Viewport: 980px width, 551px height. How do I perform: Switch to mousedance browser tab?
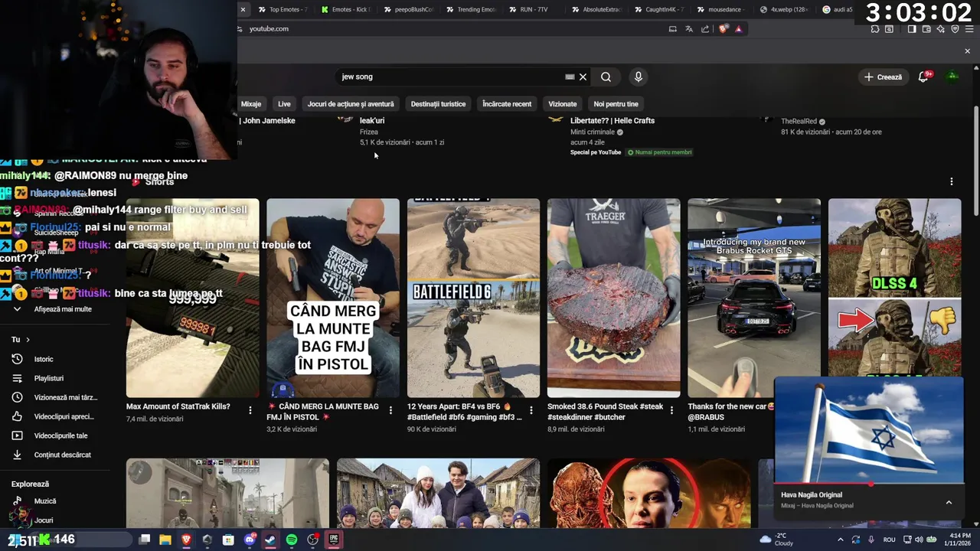point(721,9)
